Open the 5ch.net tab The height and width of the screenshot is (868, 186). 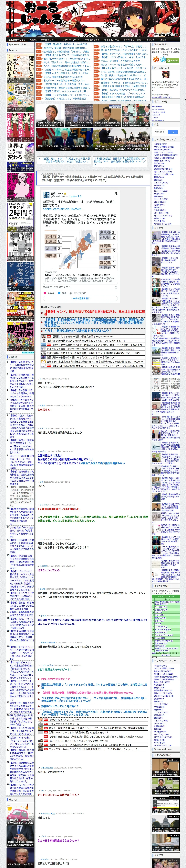tap(151, 39)
